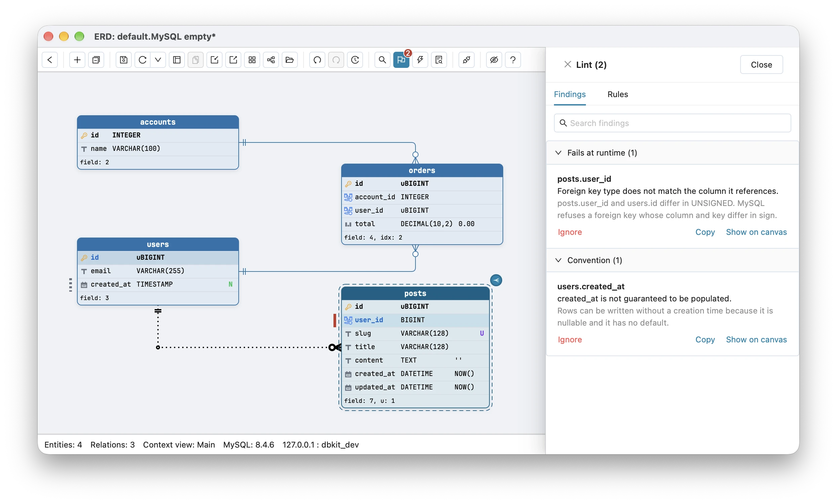Click the Search findings input field

[x=672, y=123]
